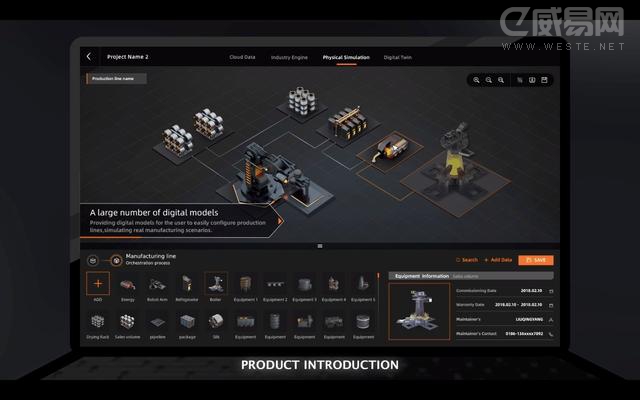Open the Sales volume tab in info panel
The width and height of the screenshot is (640, 400).
(467, 275)
